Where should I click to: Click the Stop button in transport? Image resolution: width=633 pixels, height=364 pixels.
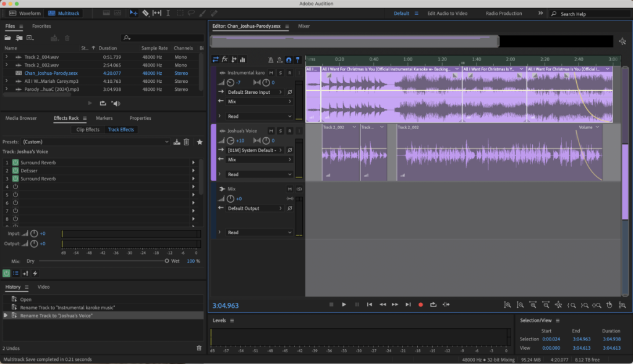[x=331, y=305]
